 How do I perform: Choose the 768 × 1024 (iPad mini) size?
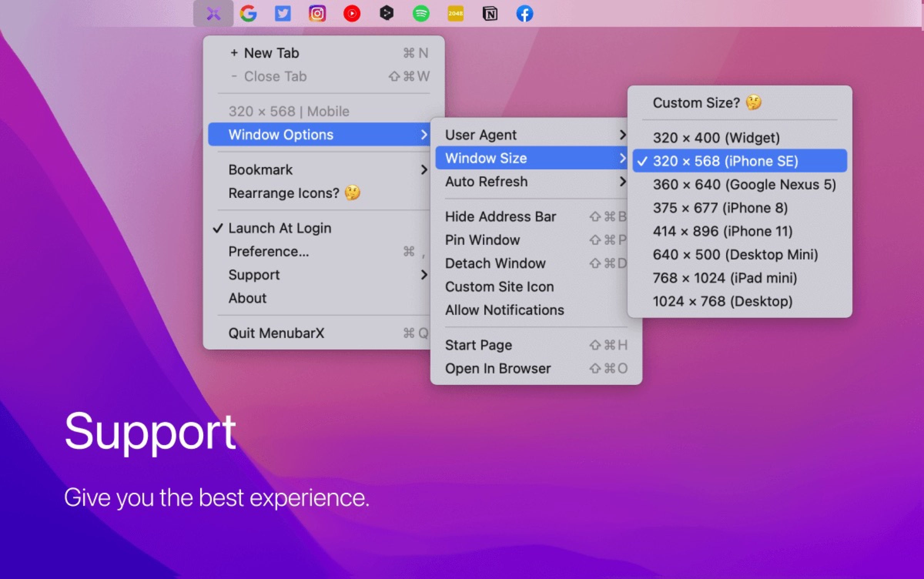click(725, 278)
